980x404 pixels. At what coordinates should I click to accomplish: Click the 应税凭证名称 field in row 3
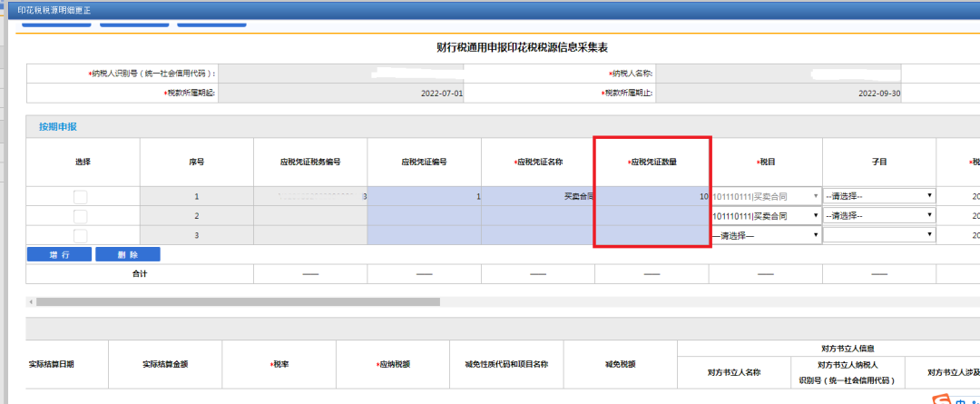click(x=538, y=235)
